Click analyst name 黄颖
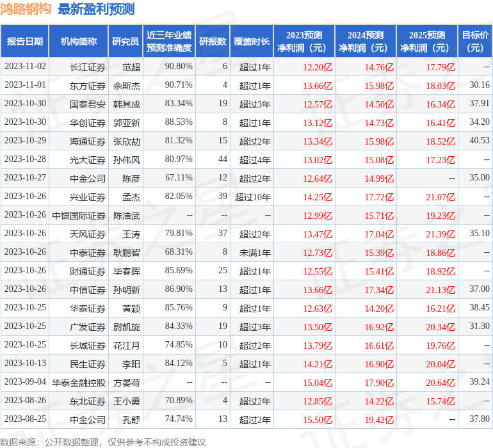This screenshot has height=448, width=493. point(131,308)
